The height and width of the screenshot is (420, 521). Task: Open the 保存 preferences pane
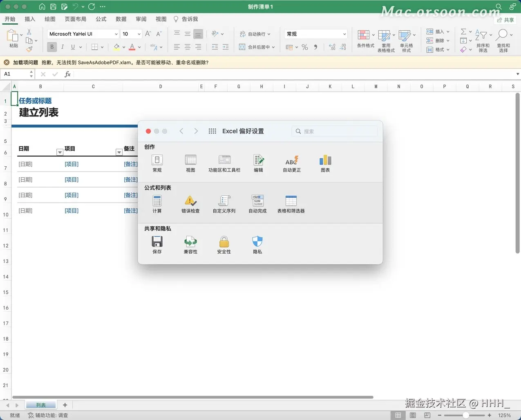pyautogui.click(x=157, y=245)
